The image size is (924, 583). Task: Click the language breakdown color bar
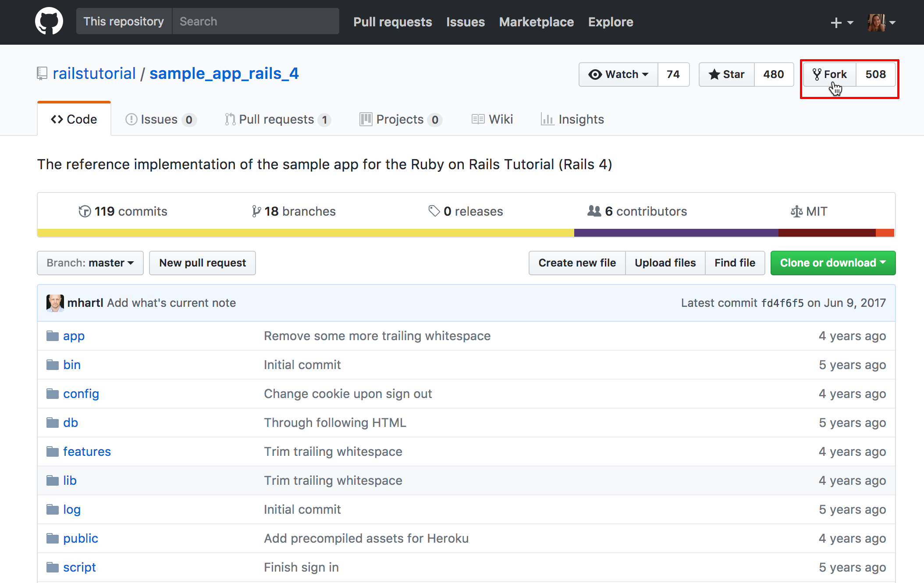point(466,233)
